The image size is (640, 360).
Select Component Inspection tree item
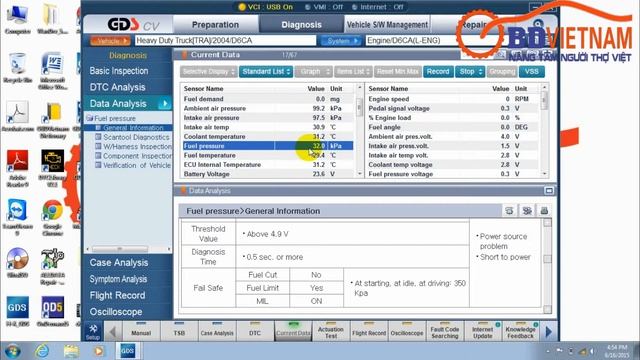[137, 156]
